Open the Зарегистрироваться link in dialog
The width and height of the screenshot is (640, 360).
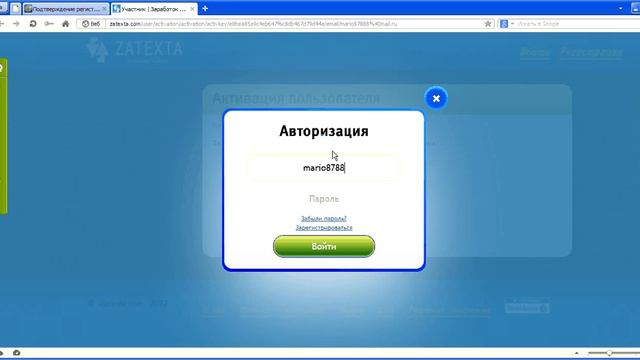coord(324,227)
